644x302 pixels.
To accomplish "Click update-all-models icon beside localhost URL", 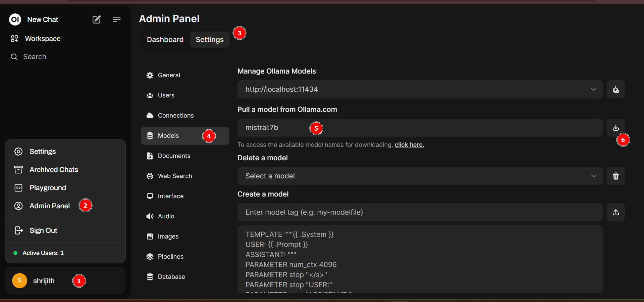I will pyautogui.click(x=615, y=89).
